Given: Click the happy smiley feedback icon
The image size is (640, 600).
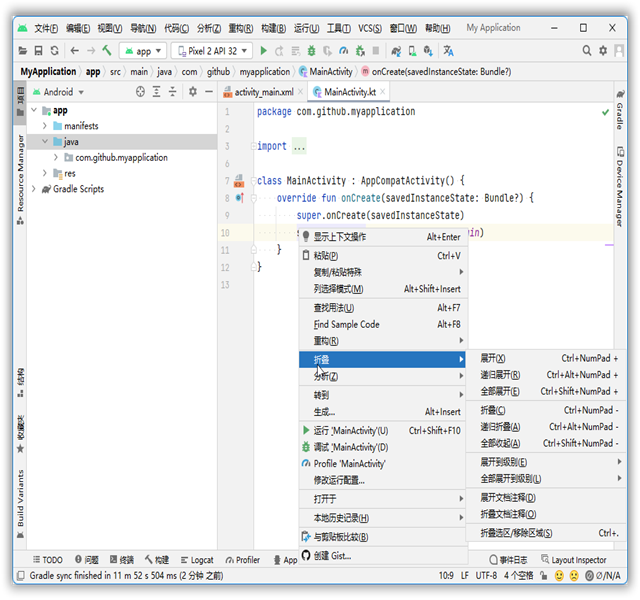Looking at the screenshot, I should pyautogui.click(x=559, y=576).
